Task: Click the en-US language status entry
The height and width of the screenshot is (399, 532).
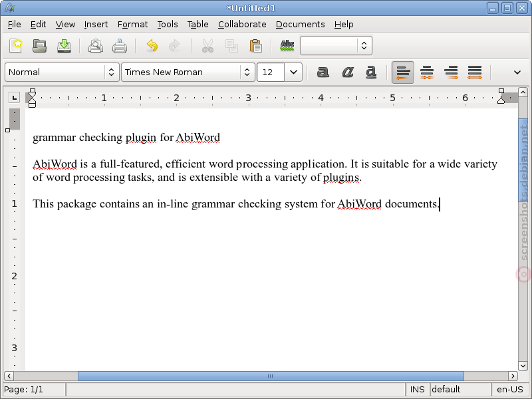Action: point(509,389)
